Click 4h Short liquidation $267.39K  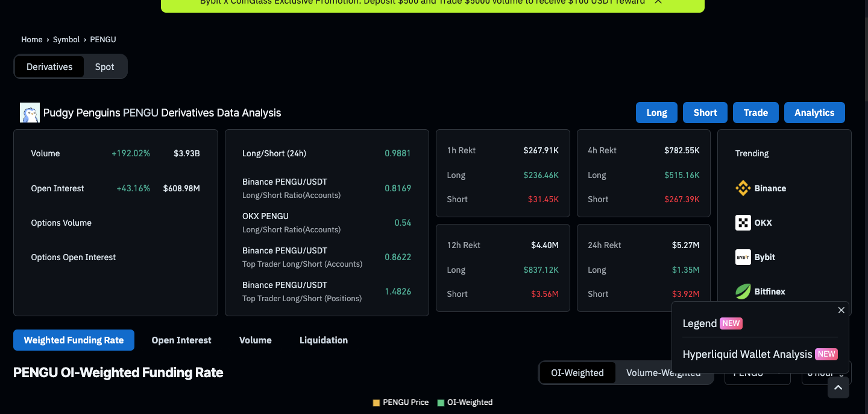(x=682, y=199)
